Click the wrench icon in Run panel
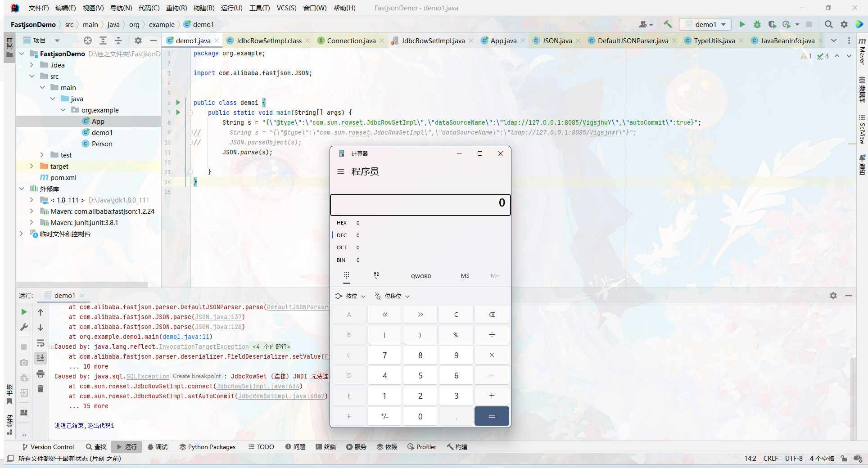 pyautogui.click(x=24, y=327)
